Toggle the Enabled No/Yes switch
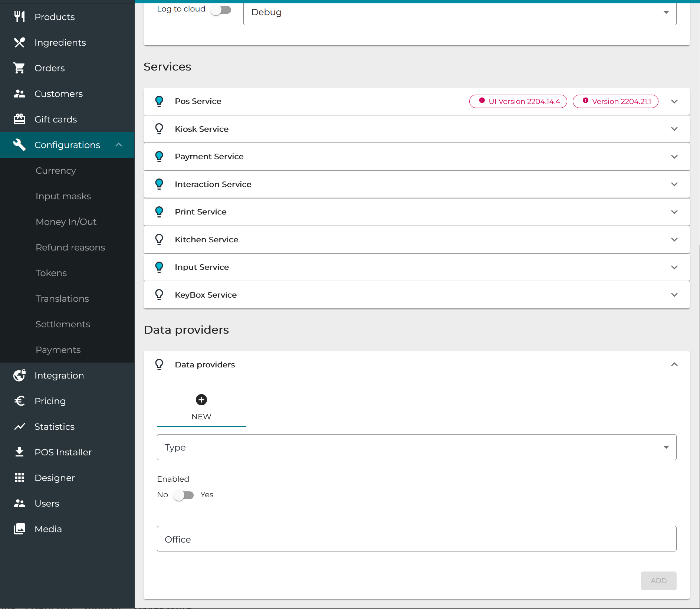Viewport: 700px width, 609px height. [x=184, y=495]
